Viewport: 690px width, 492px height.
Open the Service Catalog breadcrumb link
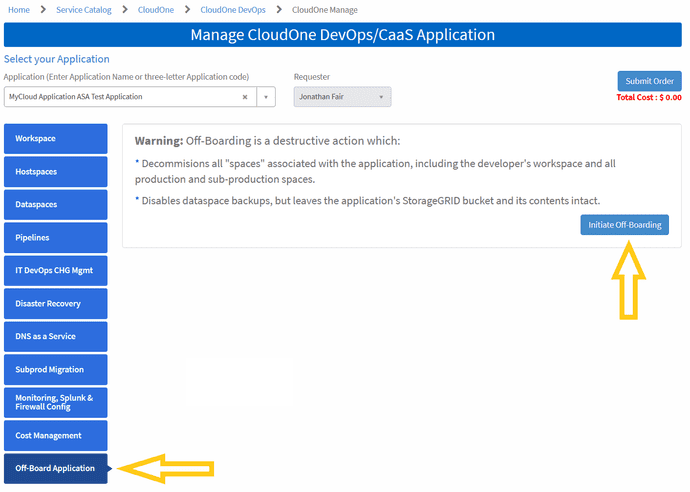click(84, 10)
